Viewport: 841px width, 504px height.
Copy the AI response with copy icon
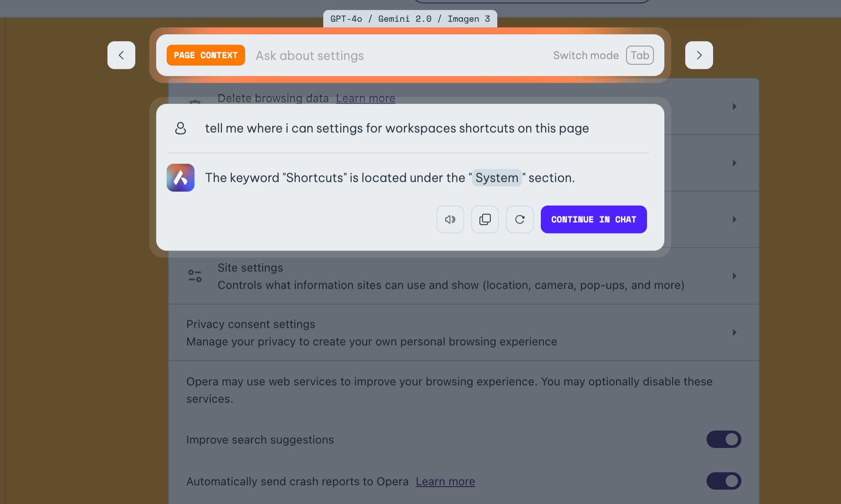[485, 220]
